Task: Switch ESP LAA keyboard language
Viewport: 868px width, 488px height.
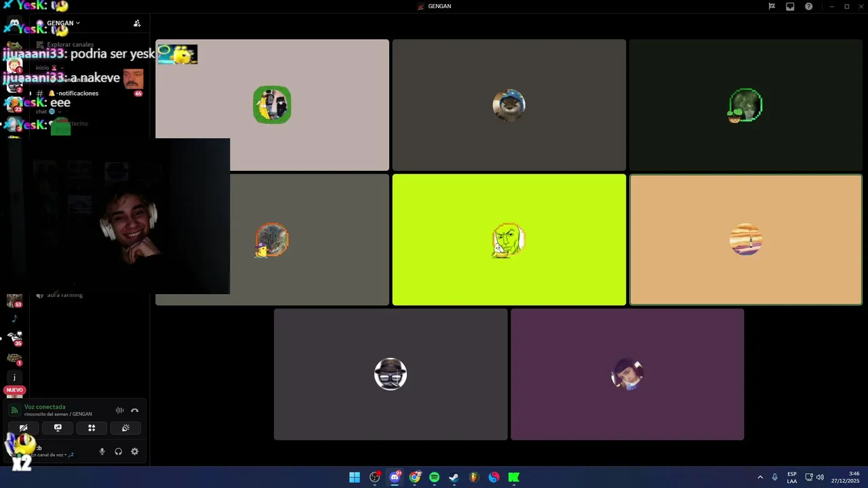Action: [x=792, y=477]
